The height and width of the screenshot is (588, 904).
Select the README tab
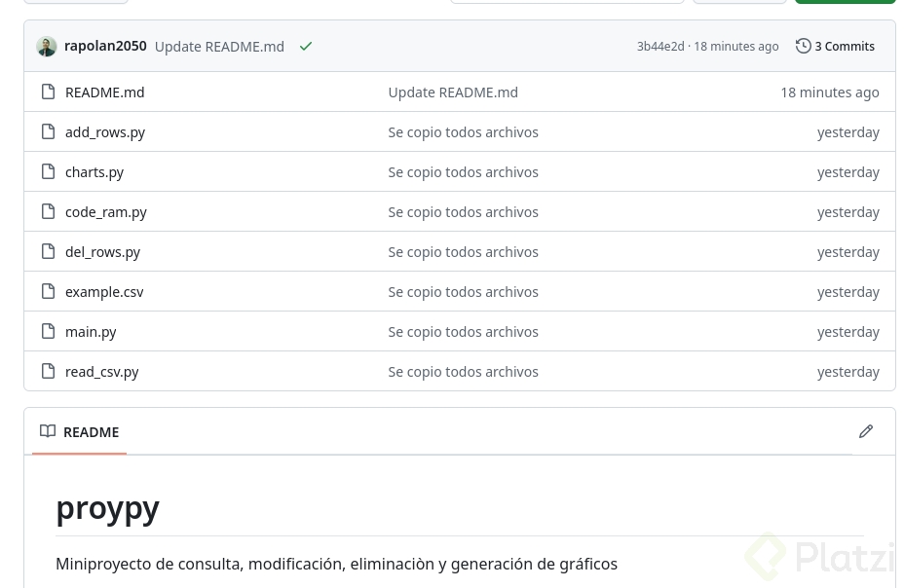point(80,431)
